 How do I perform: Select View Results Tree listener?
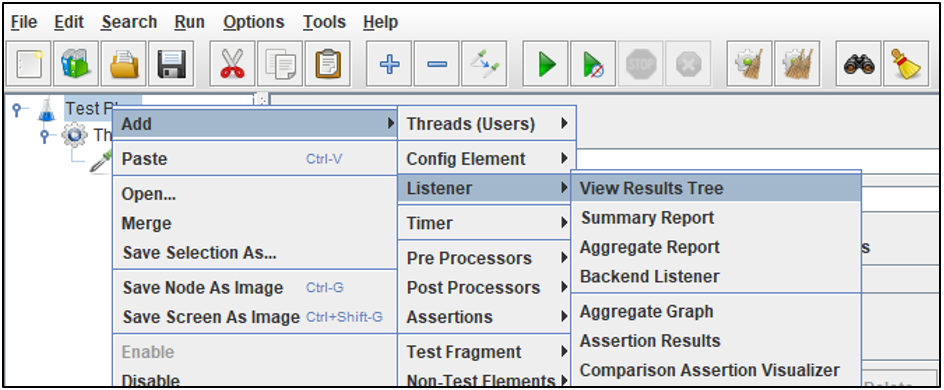coord(716,188)
